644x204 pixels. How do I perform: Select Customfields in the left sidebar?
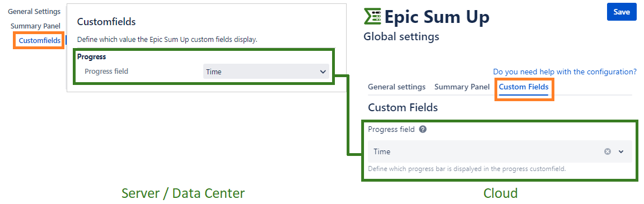coord(40,40)
